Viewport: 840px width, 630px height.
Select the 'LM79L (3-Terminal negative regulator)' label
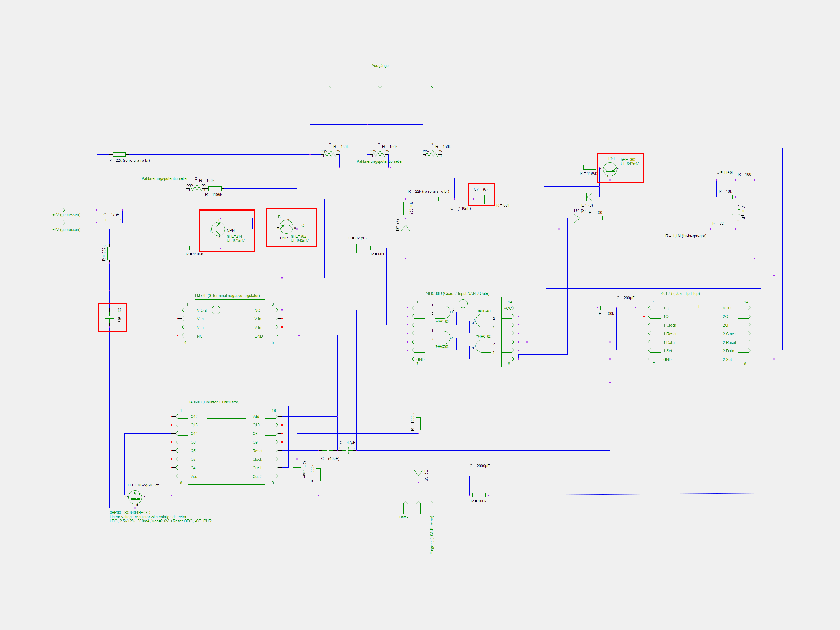[227, 295]
